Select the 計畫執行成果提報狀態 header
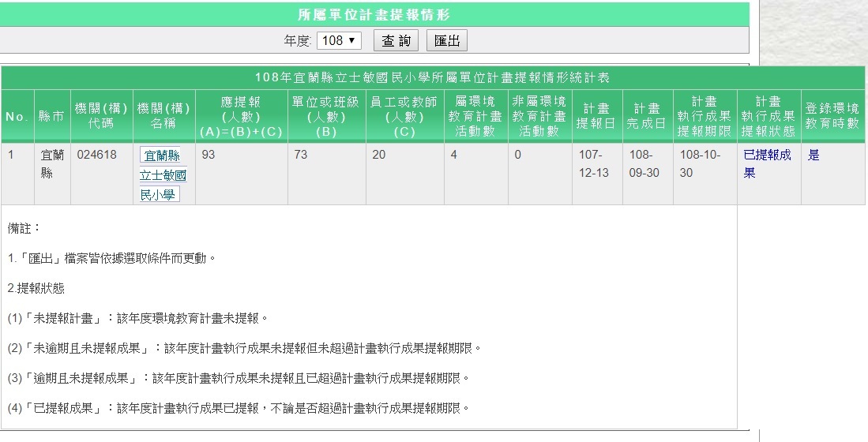Image resolution: width=868 pixels, height=442 pixels. 769,116
